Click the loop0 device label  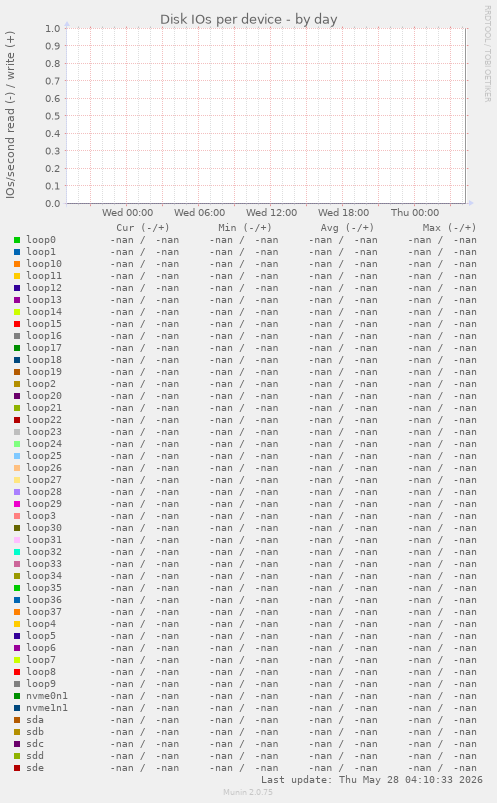41,240
